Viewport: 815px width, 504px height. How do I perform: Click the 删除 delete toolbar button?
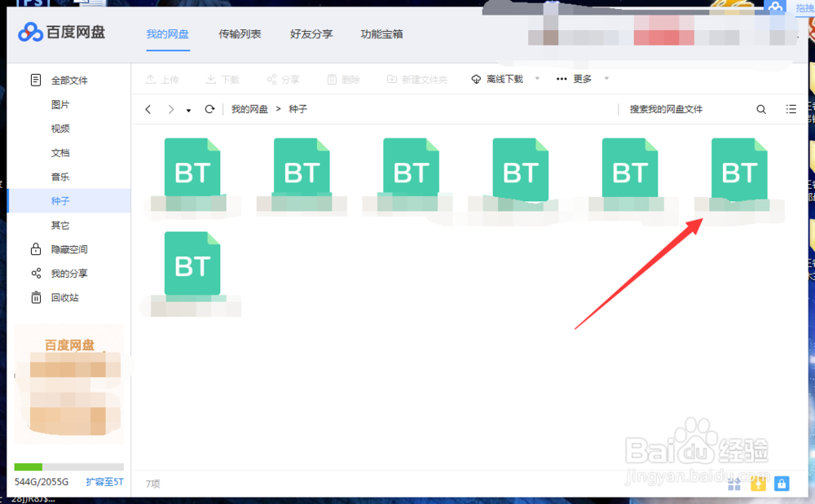(344, 80)
